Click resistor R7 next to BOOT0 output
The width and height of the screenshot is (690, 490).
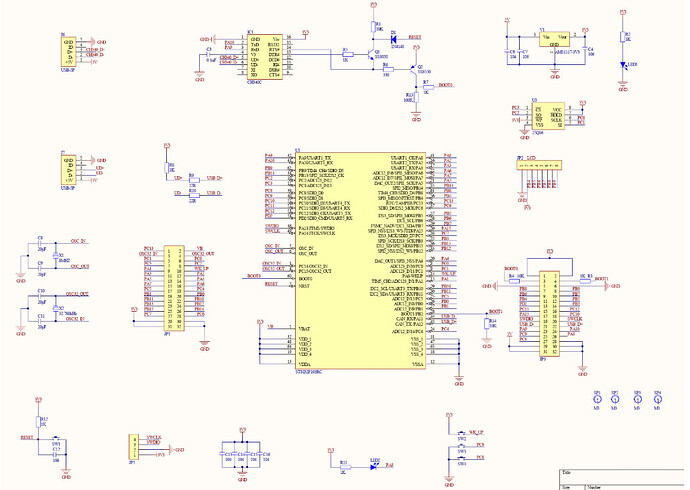click(x=428, y=87)
